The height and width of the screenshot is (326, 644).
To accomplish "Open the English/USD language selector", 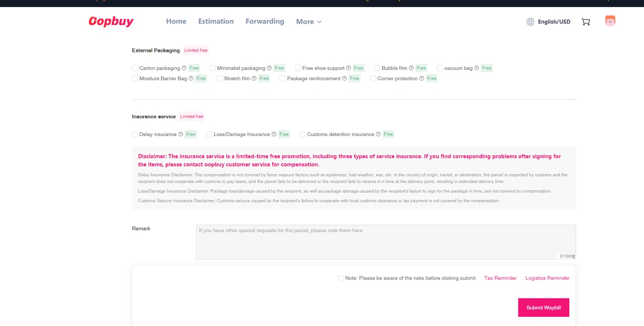I will coord(554,22).
